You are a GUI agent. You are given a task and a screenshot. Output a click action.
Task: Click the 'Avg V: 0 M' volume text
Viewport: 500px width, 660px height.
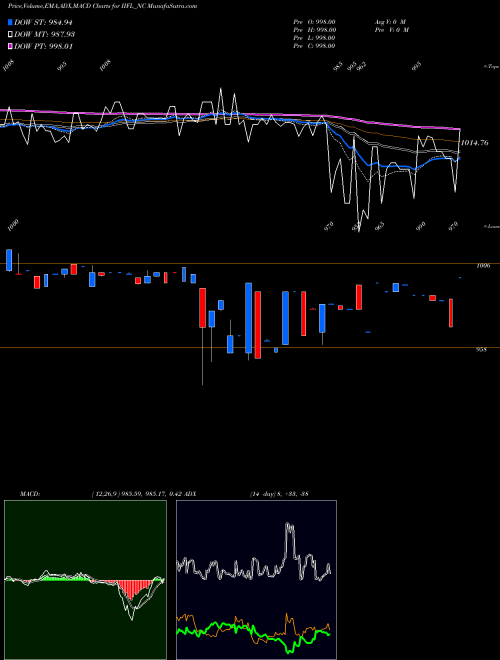(x=390, y=22)
